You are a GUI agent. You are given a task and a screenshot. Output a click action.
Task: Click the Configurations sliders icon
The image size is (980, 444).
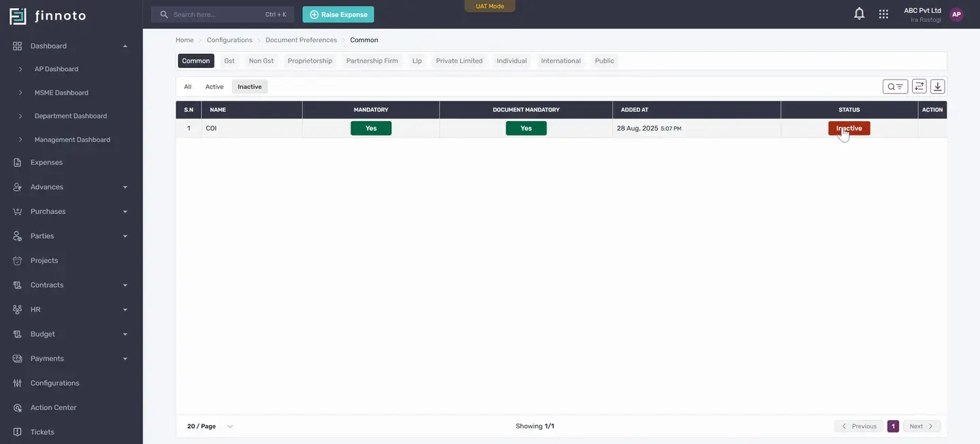tap(18, 383)
